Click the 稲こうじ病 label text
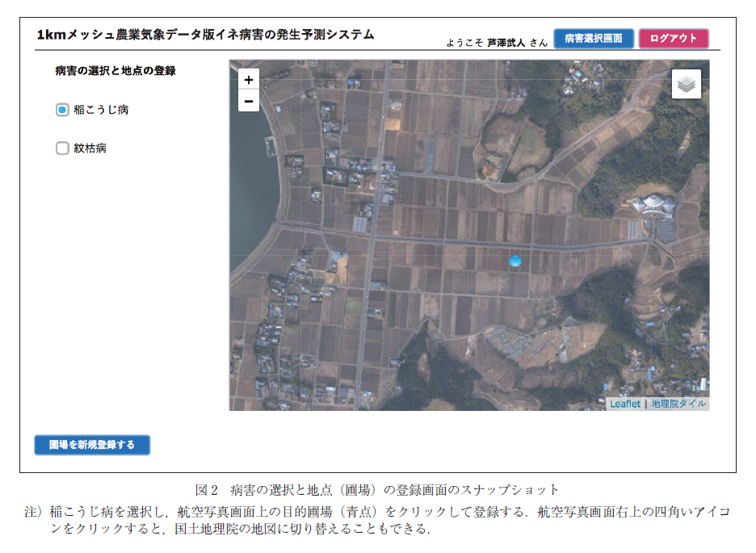This screenshot has width=756, height=553. (x=101, y=110)
